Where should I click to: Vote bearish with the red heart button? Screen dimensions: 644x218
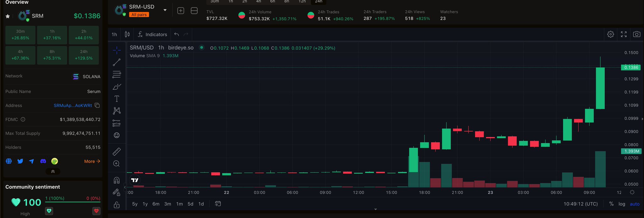(97, 211)
